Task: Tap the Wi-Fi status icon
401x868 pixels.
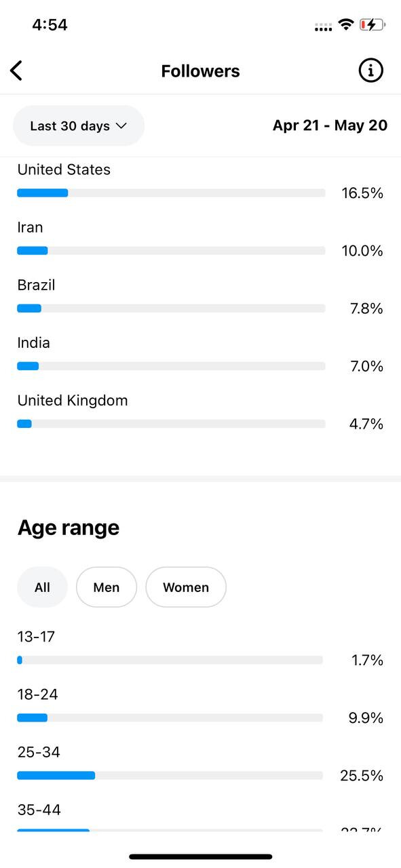Action: [x=346, y=25]
